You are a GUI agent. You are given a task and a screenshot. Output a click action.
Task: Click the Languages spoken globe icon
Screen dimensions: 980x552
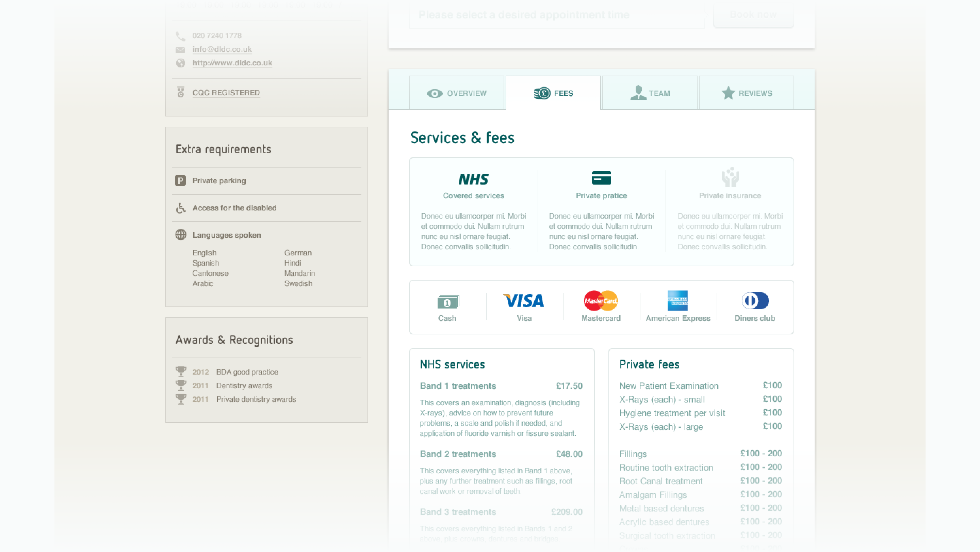[181, 235]
